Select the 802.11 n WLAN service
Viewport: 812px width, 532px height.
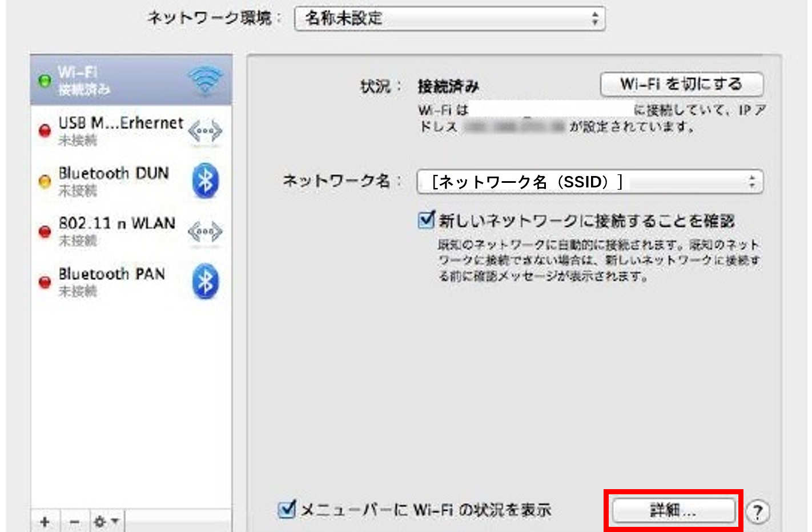point(131,231)
